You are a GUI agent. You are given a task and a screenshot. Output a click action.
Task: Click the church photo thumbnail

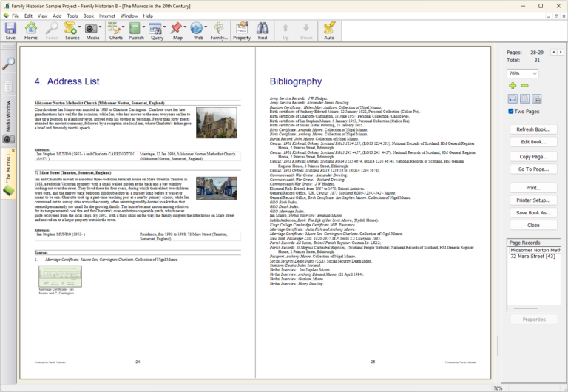pyautogui.click(x=216, y=123)
